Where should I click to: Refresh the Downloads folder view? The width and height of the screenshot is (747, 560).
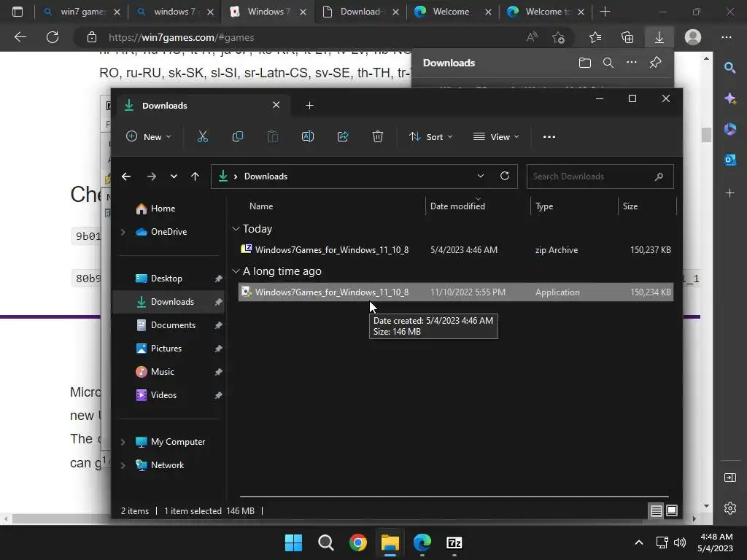[505, 176]
